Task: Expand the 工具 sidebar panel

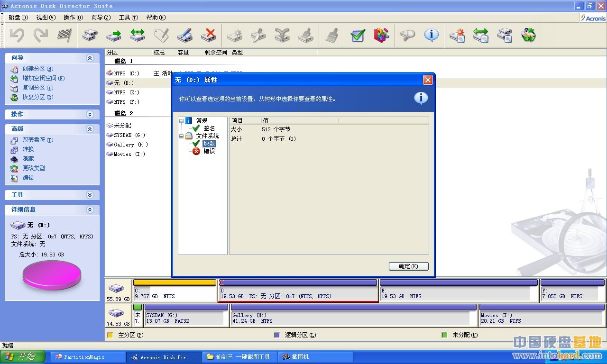Action: (x=90, y=195)
